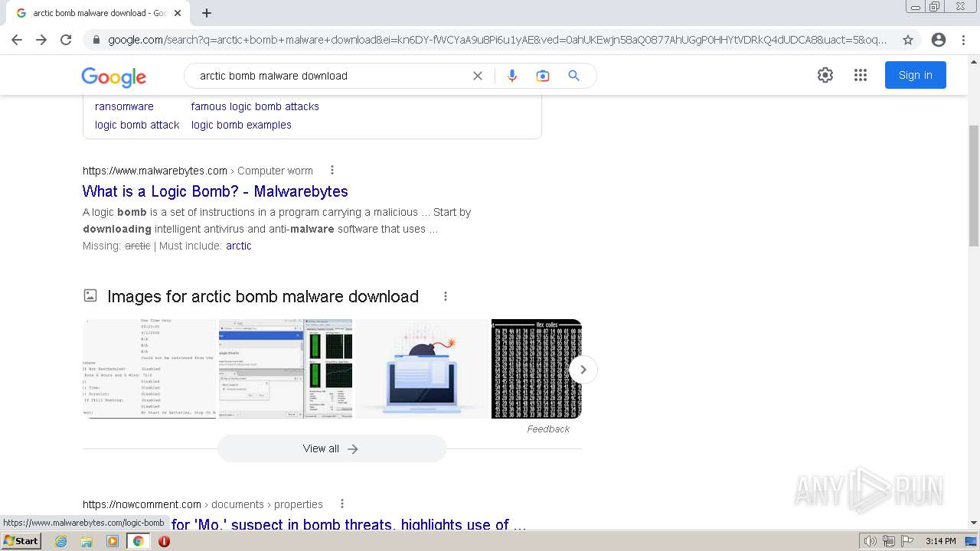Open the ransomware related search
The width and height of the screenshot is (980, 551).
click(x=124, y=106)
